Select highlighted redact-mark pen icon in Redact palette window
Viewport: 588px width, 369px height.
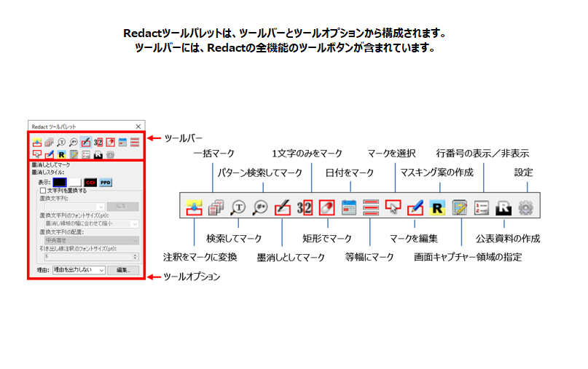click(86, 142)
